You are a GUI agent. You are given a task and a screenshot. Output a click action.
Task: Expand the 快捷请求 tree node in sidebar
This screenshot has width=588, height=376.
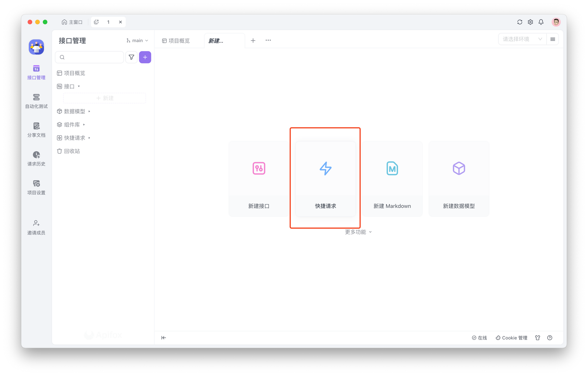coord(89,138)
